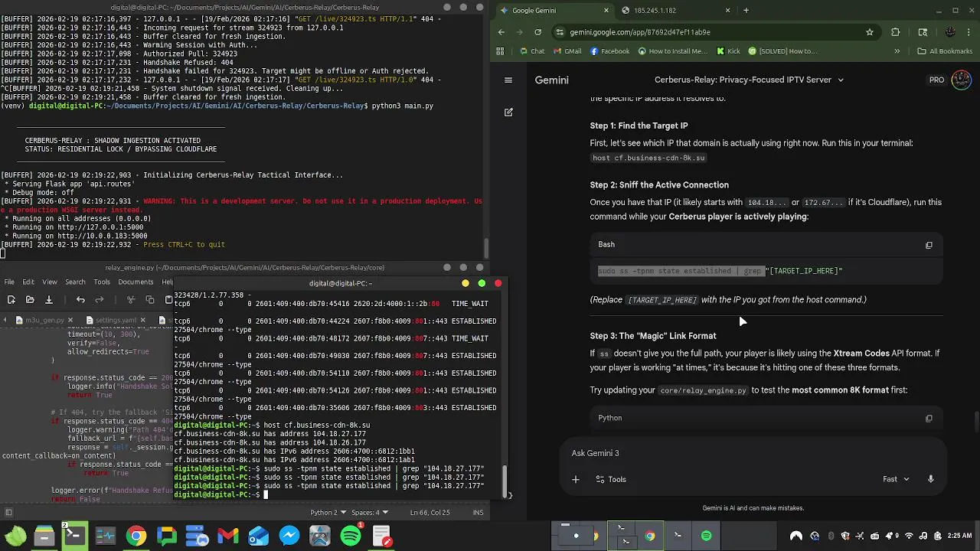Open Messenger from the taskbar
This screenshot has width=980, height=551.
[x=289, y=536]
